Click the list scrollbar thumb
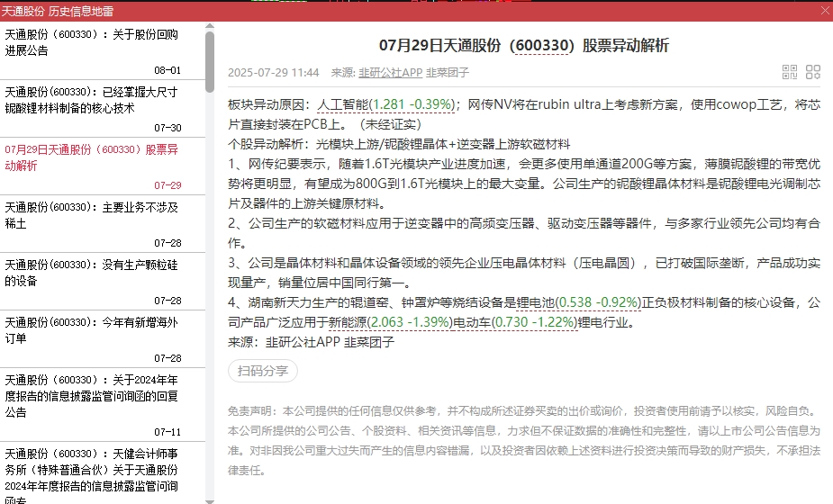The width and height of the screenshot is (833, 504). click(210, 61)
